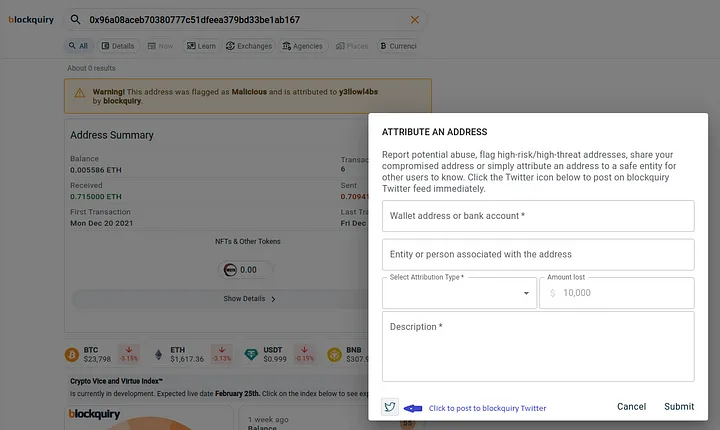Viewport: 720px width, 430px height.
Task: Open the Exchanges tab
Action: pos(249,46)
